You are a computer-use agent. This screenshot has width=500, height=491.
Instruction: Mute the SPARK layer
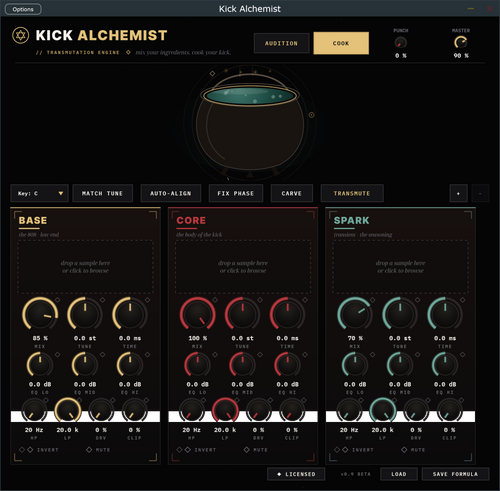click(x=413, y=450)
